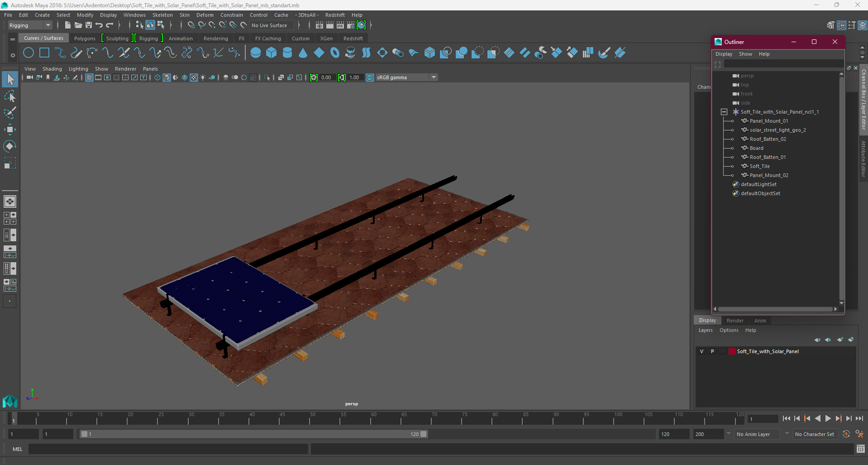Open the No Live Surface field
Image resolution: width=868 pixels, height=465 pixels.
(272, 25)
